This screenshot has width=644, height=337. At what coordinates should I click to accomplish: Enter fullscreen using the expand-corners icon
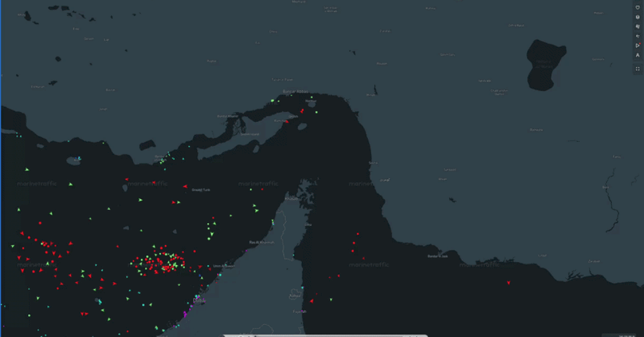pyautogui.click(x=637, y=69)
